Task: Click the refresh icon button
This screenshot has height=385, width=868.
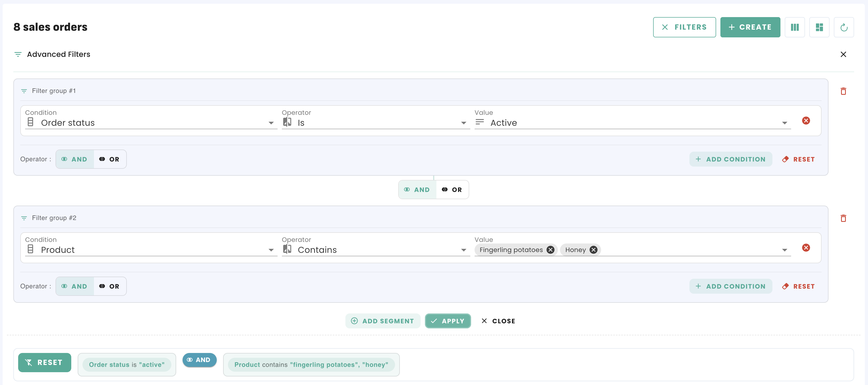Action: point(843,27)
